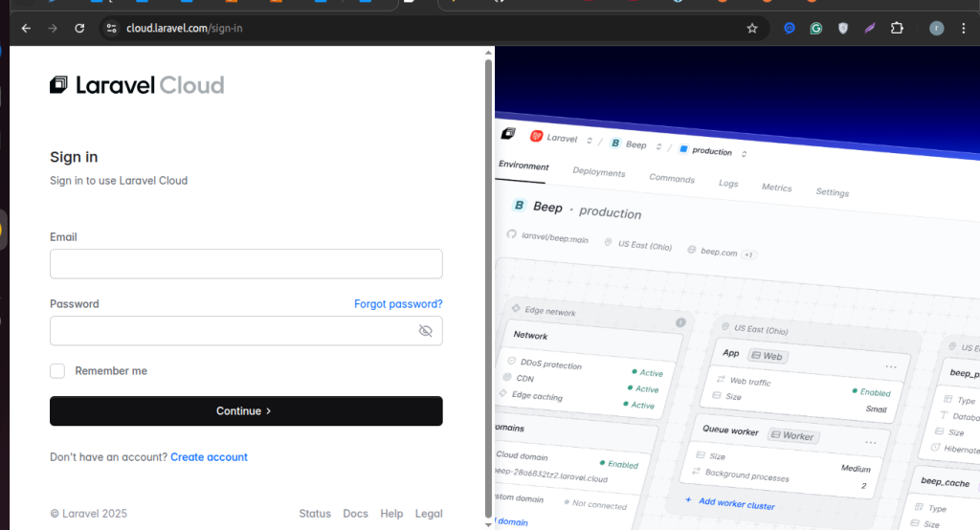Screen dimensions: 980x530
Task: Click the GitHub icon beside laravel/beep:main
Action: 511,234
